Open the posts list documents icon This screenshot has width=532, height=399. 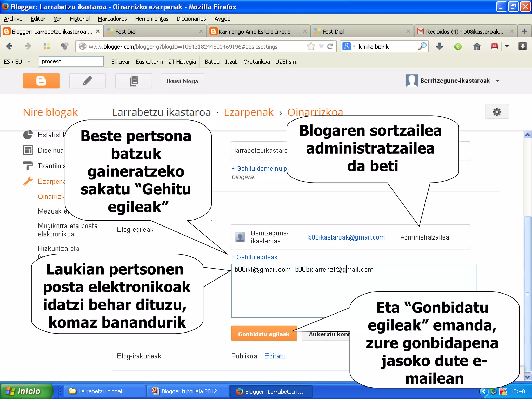134,81
